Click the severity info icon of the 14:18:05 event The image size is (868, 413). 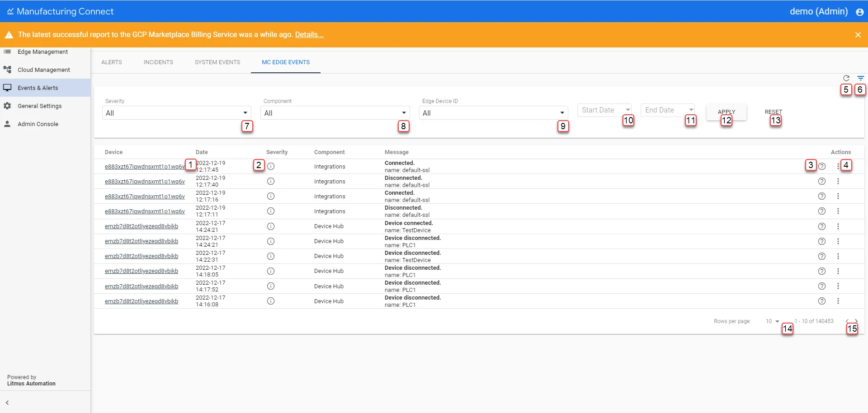tap(271, 271)
